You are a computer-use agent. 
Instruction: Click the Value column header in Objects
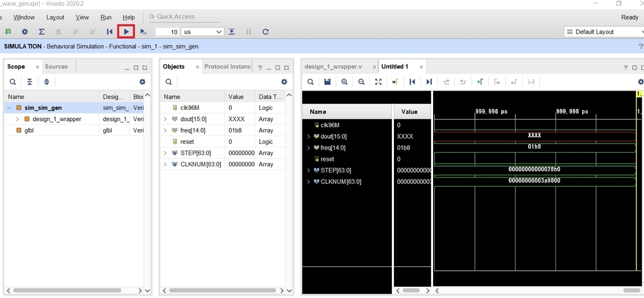[x=240, y=96]
